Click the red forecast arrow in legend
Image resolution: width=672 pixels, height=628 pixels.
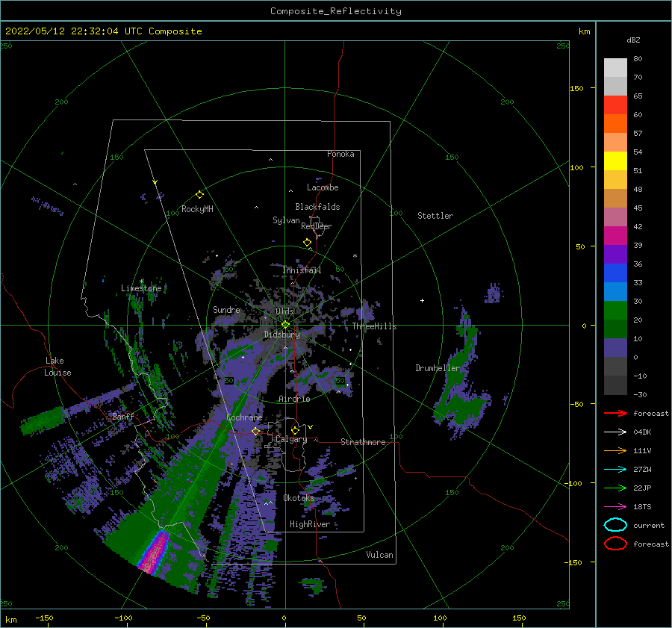pos(615,413)
